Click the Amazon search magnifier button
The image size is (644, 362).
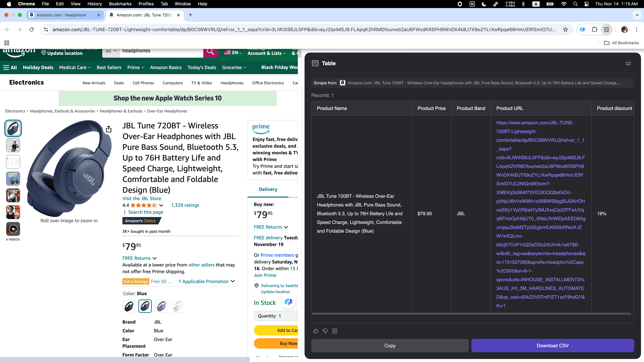click(210, 52)
